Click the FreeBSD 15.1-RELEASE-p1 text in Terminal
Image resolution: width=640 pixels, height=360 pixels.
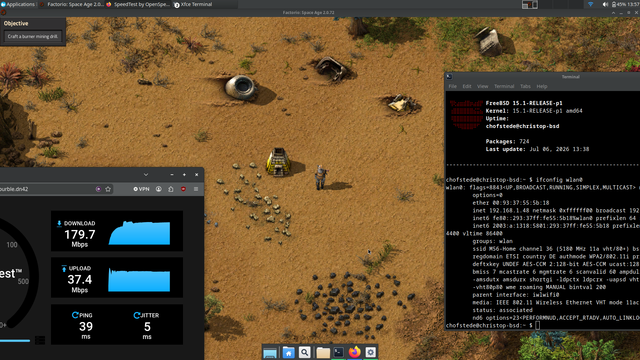pyautogui.click(x=524, y=103)
